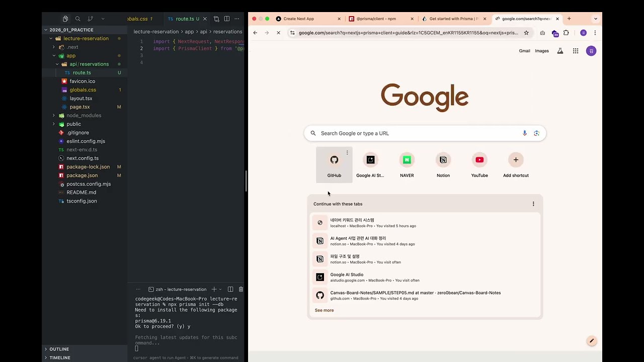Screen dimensions: 644x362
Task: Open NAVER shortcut tile
Action: (407, 165)
